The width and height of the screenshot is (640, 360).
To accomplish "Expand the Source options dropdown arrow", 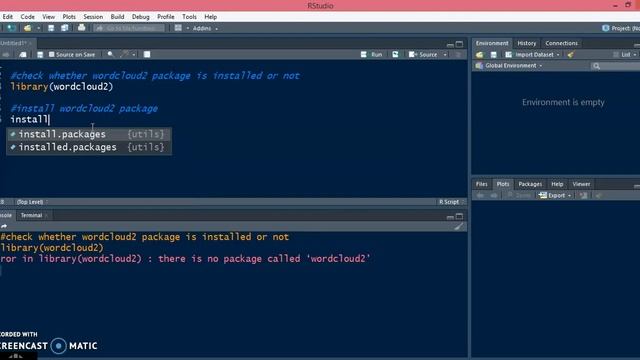I will tap(445, 55).
